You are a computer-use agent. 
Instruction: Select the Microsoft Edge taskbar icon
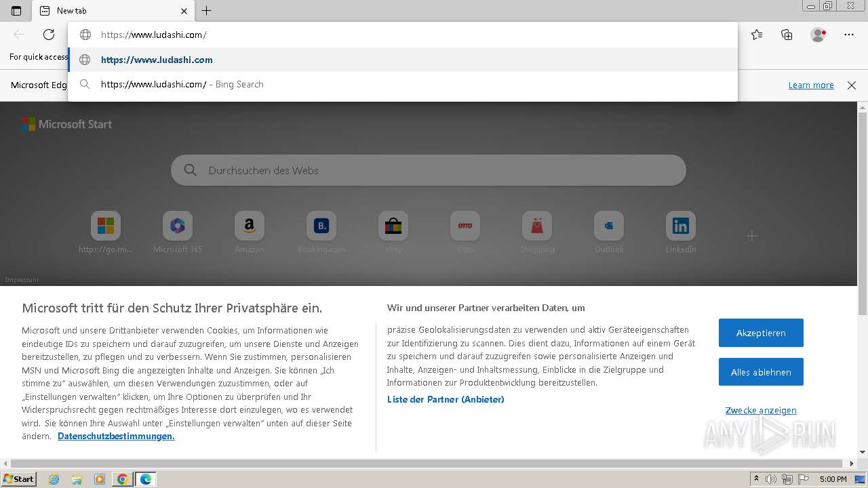pos(146,479)
